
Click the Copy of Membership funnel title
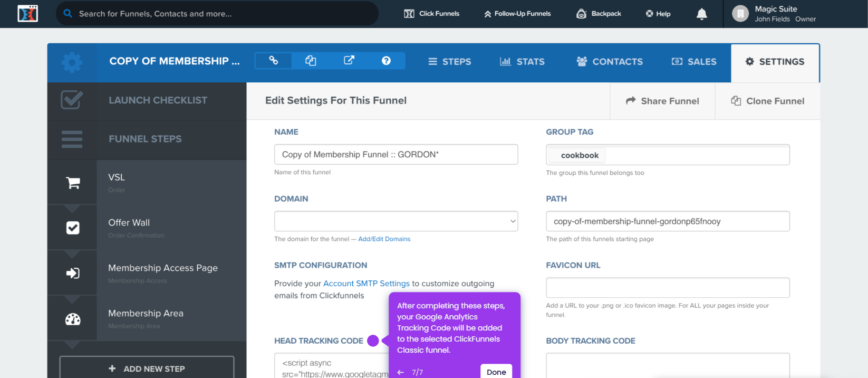coord(175,61)
